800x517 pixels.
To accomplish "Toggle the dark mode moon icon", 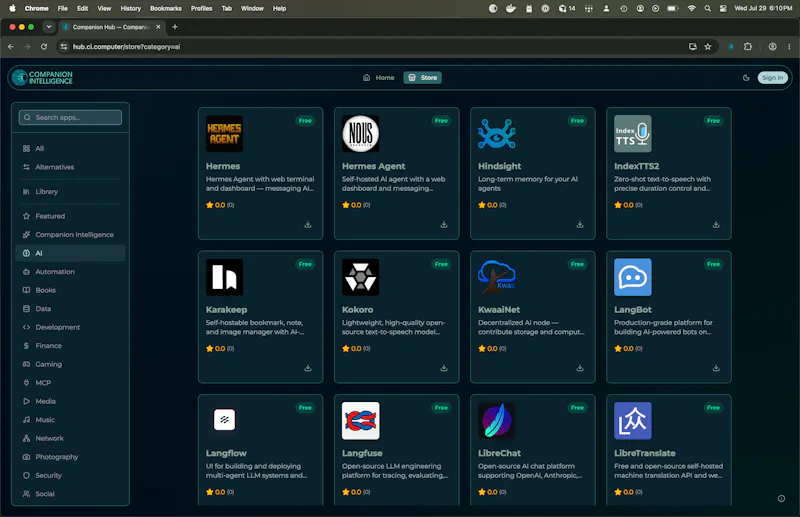I will pos(746,78).
